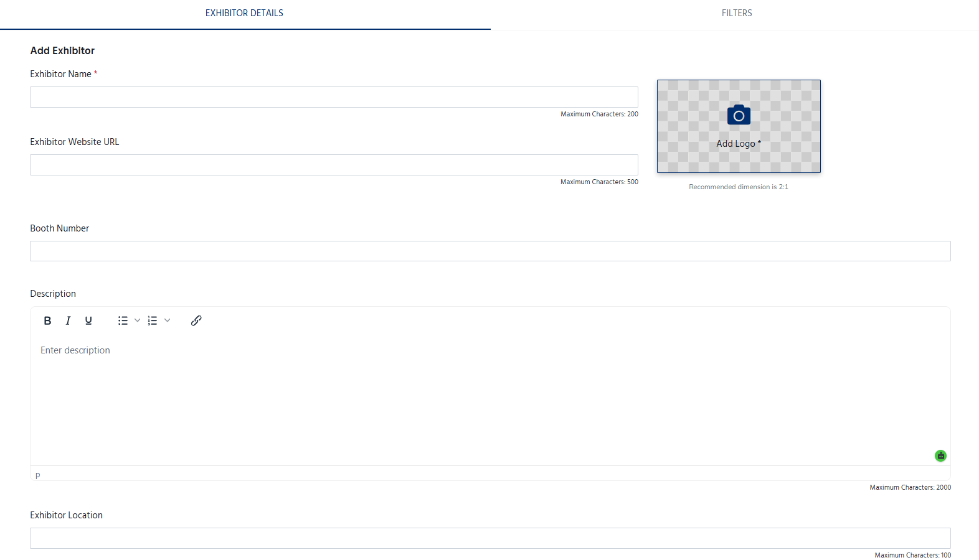Screen dimensions: 979x560
Task: Click the 'Maximum Characters: 200' note
Action: pos(599,114)
